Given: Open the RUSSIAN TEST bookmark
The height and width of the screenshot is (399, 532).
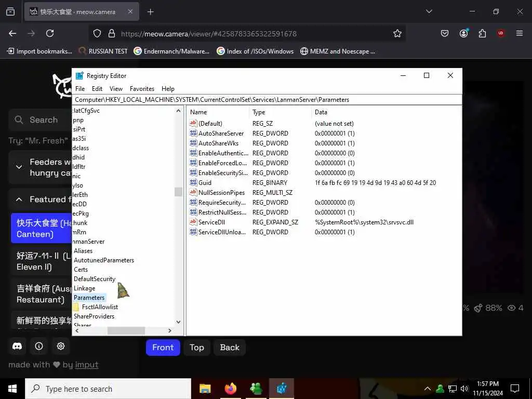Looking at the screenshot, I should (103, 51).
